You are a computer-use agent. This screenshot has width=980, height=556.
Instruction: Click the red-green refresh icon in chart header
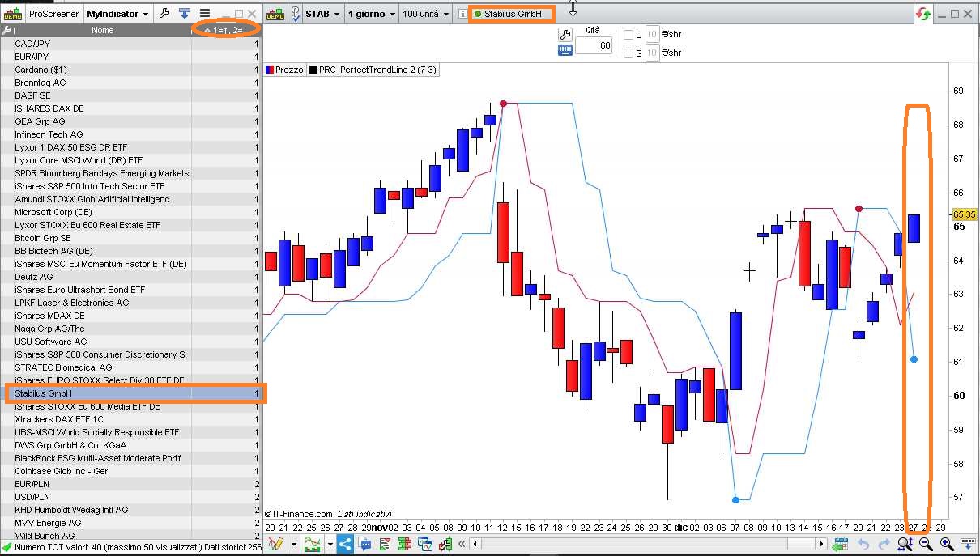(x=923, y=14)
